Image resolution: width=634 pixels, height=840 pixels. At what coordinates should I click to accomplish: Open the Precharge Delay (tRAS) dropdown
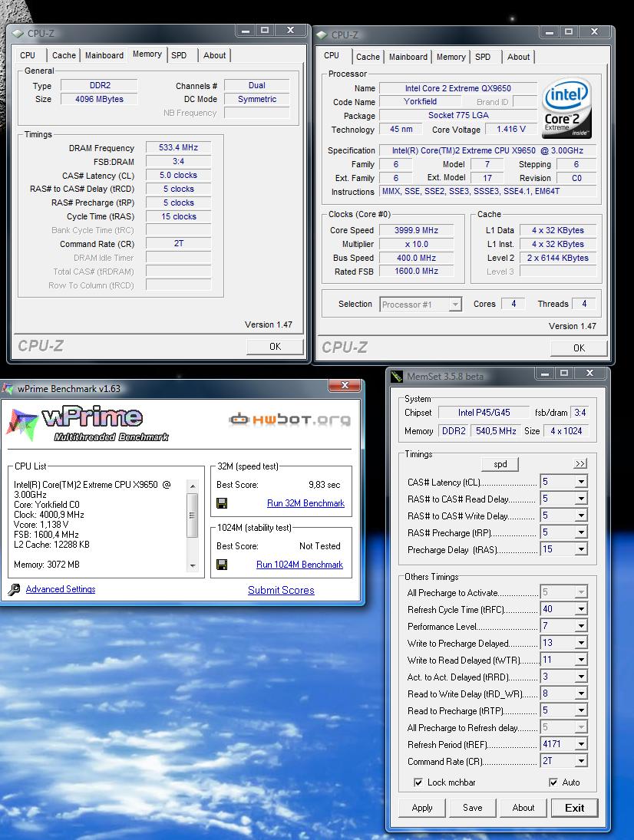pyautogui.click(x=581, y=549)
